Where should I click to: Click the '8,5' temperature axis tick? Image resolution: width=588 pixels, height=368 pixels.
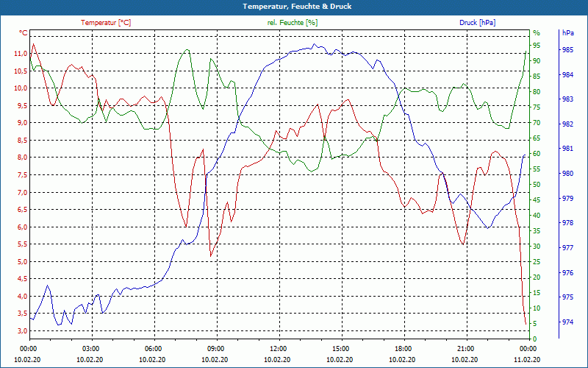[22, 141]
